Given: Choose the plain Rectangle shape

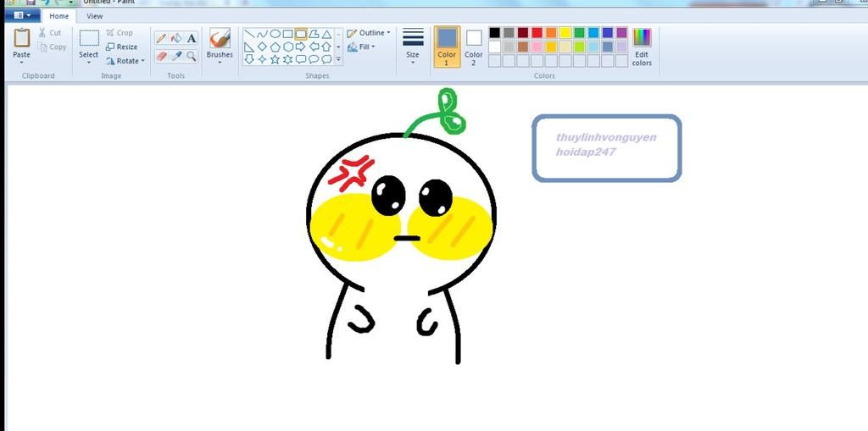Looking at the screenshot, I should (288, 35).
